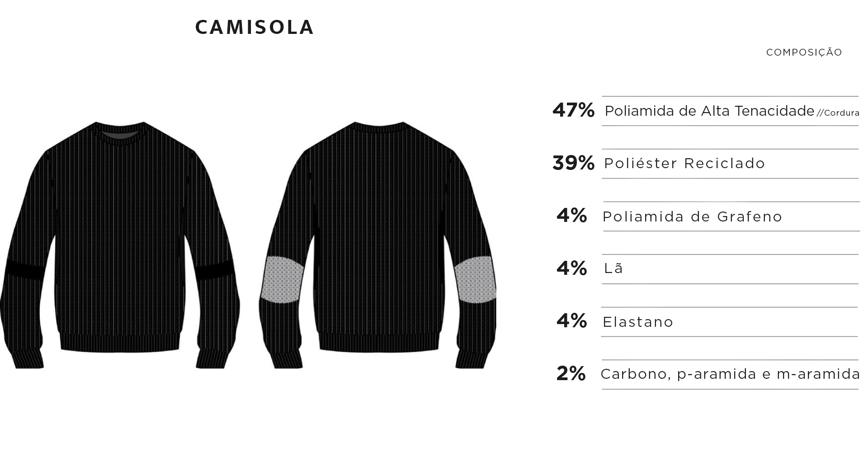Screen dimensions: 868x452
Task: Select the Poliamida de Alta Tenacidade text
Action: click(709, 111)
